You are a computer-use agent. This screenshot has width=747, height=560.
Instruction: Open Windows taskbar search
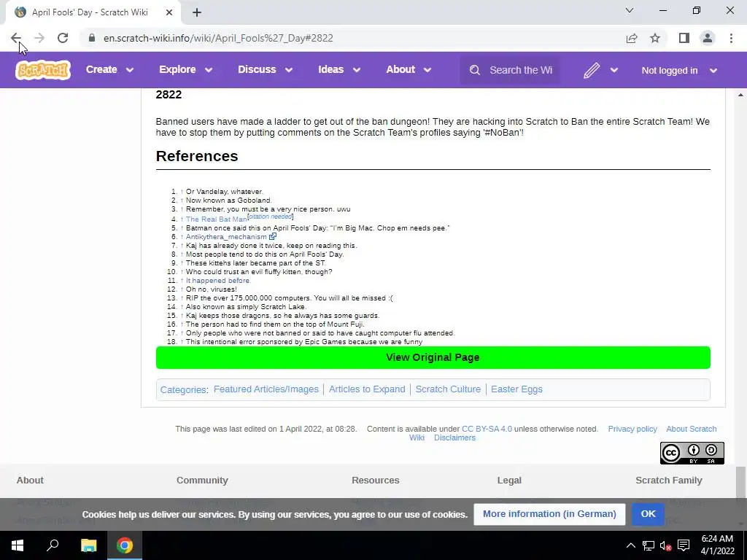coord(53,545)
